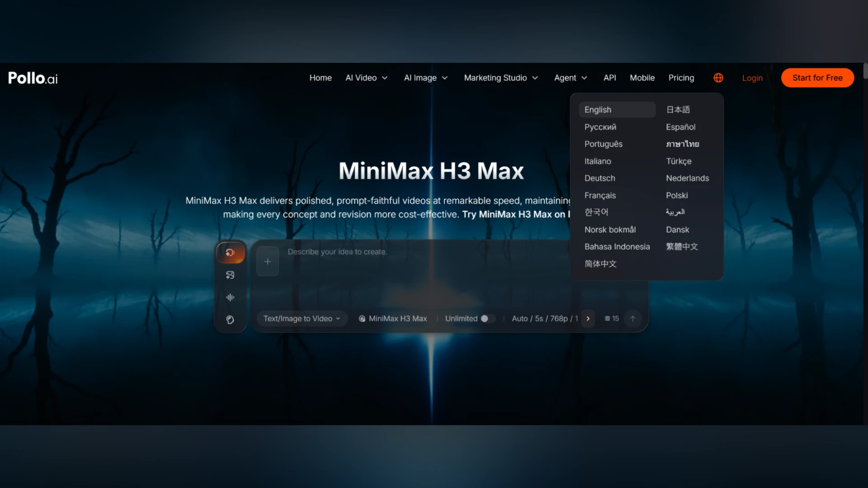Select English language
The height and width of the screenshot is (488, 868).
pyautogui.click(x=617, y=110)
